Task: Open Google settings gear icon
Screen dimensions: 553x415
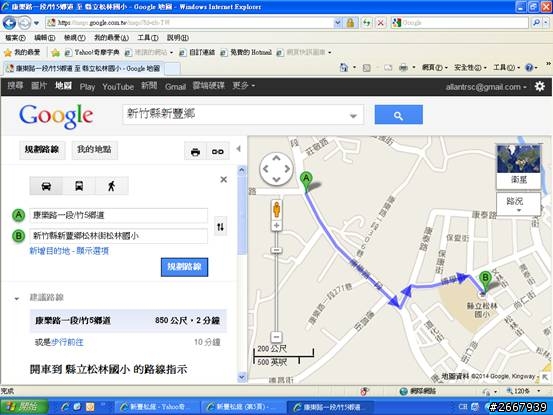Action: click(539, 86)
